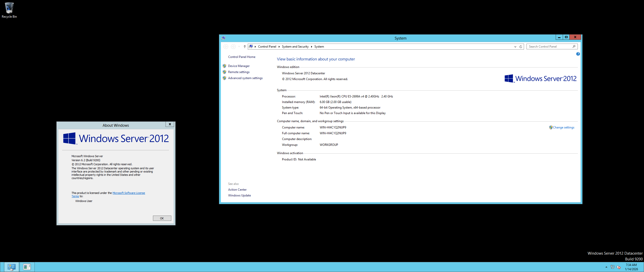Click the muted volume tray icon

point(619,267)
